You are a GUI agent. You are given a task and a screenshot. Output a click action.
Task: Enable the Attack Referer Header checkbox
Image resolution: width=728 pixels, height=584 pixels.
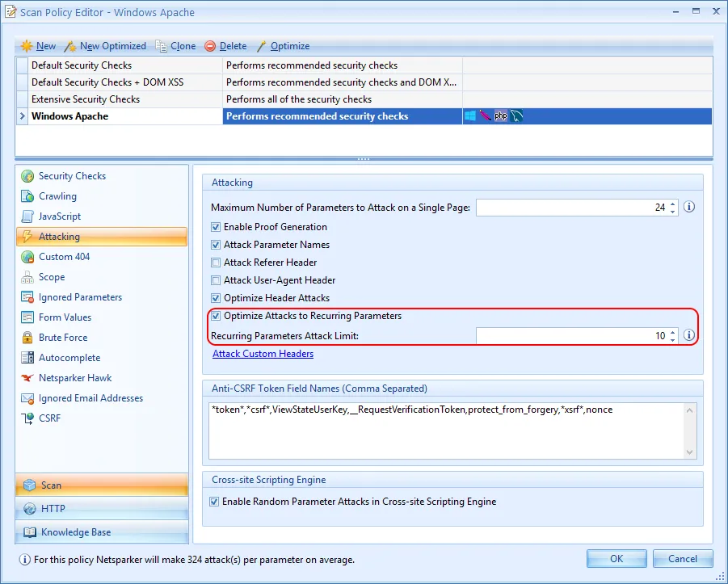click(216, 263)
